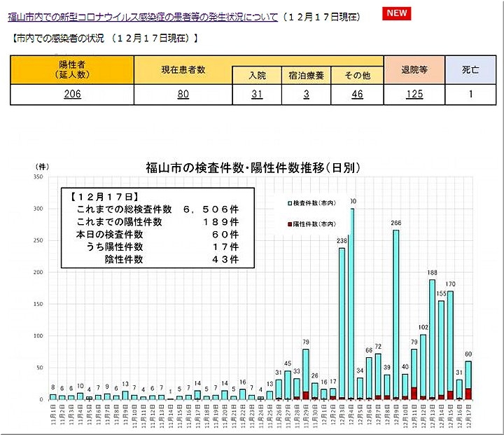
Task: Click the cyan 検査件数 legend swatch
Action: coord(290,203)
